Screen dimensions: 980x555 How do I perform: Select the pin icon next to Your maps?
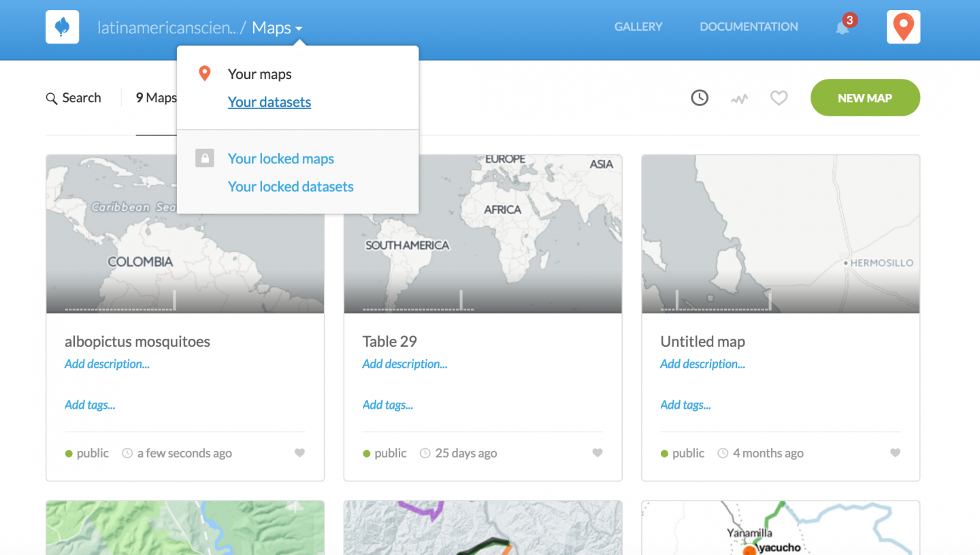click(204, 73)
